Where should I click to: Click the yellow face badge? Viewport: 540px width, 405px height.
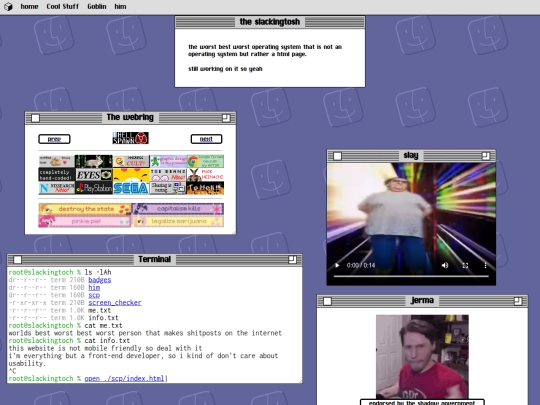[131, 175]
